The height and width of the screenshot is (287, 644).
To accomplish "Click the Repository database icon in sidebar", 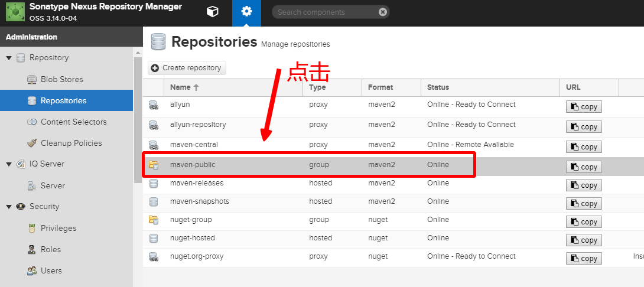I will pyautogui.click(x=21, y=58).
